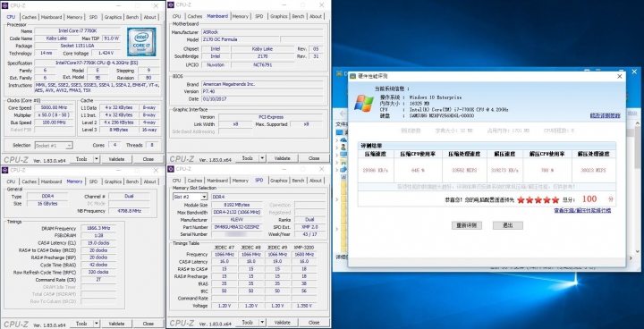This screenshot has height=329, width=644.
Task: Open Graphics tab in CPU tab window
Action: pyautogui.click(x=113, y=17)
